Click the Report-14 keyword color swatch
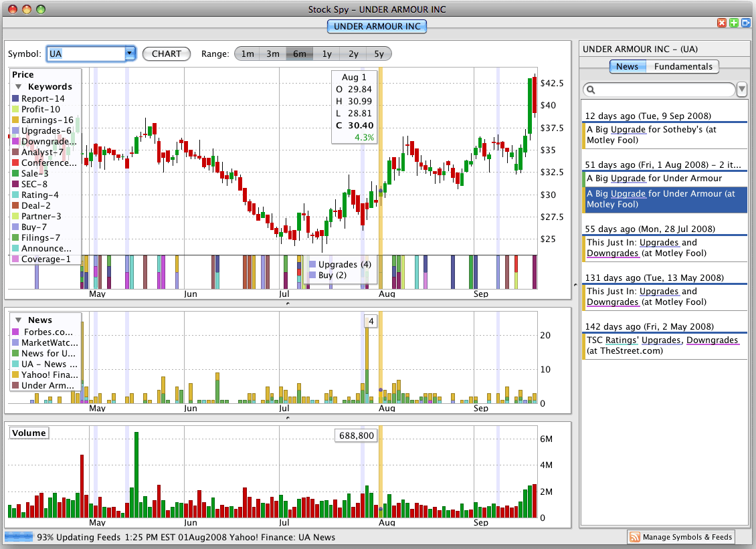756x549 pixels. tap(15, 99)
